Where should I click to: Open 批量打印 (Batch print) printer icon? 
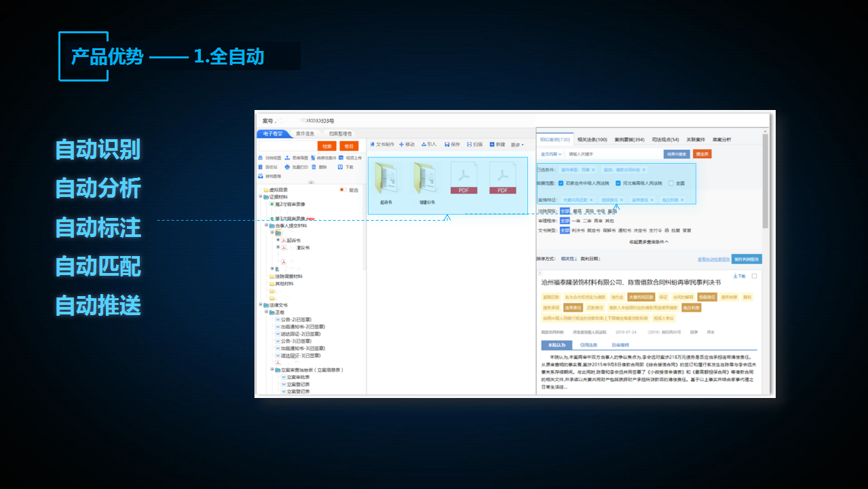click(287, 167)
